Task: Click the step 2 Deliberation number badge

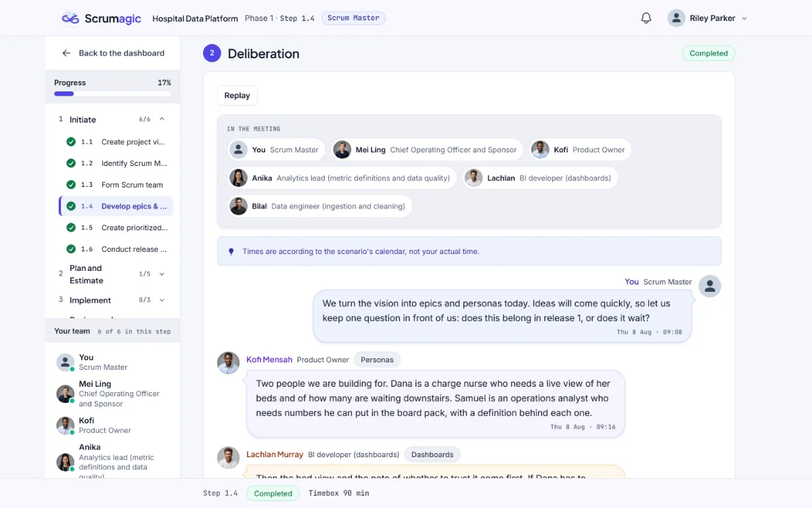Action: point(212,54)
